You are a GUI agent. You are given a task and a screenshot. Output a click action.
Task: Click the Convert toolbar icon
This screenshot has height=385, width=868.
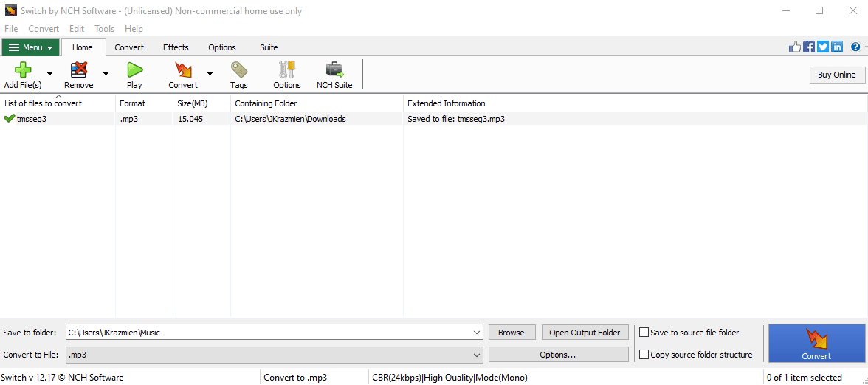point(182,70)
